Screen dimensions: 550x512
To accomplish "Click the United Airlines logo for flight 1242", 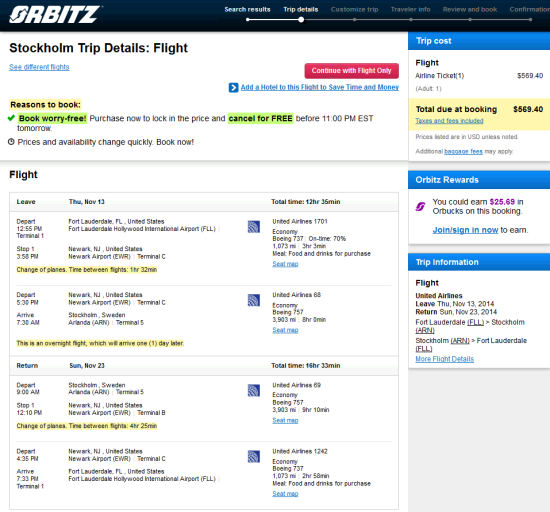I will coord(254,457).
